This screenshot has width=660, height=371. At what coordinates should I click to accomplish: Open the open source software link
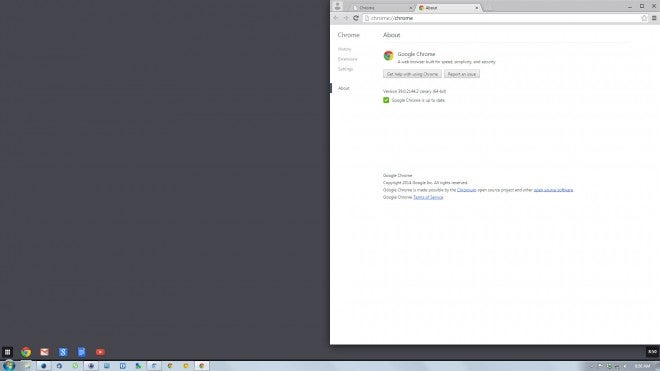553,190
